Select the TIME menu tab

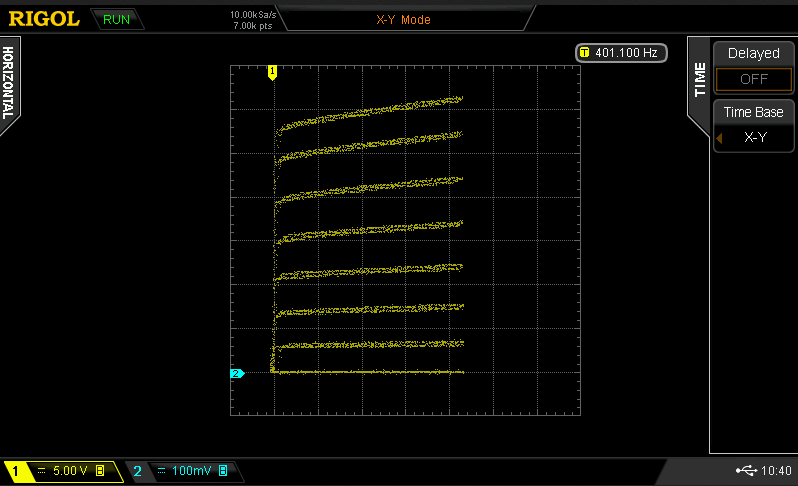(699, 80)
